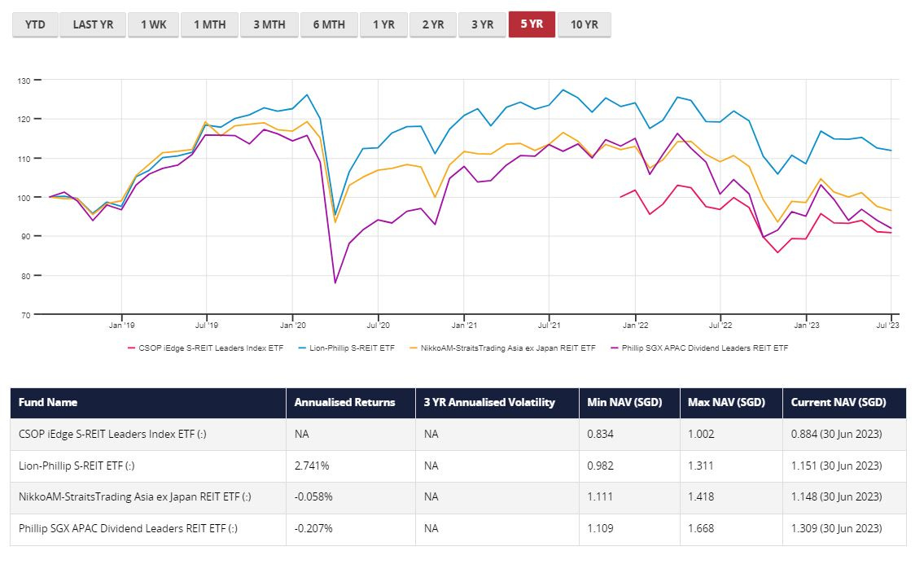Select the LAST YR time range
This screenshot has width=924, height=564.
click(x=93, y=24)
